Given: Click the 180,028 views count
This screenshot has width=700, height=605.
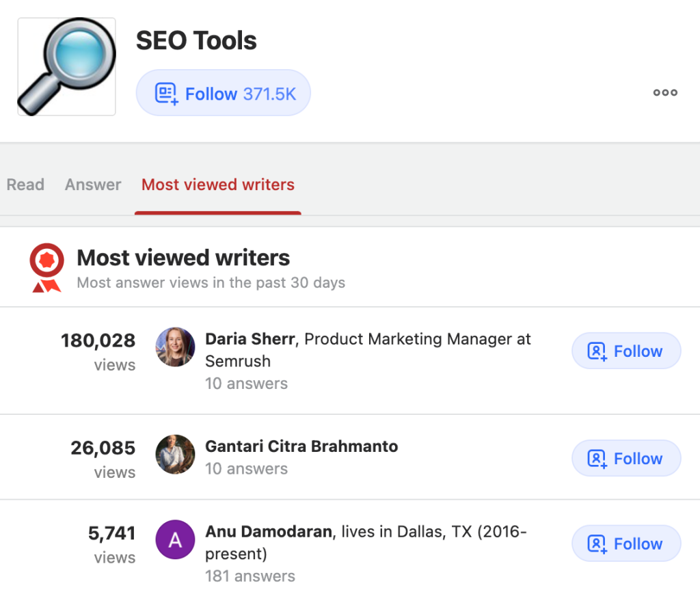Looking at the screenshot, I should [98, 340].
